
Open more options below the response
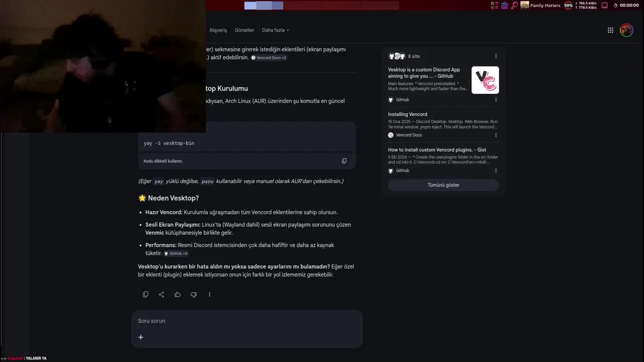coord(210,295)
